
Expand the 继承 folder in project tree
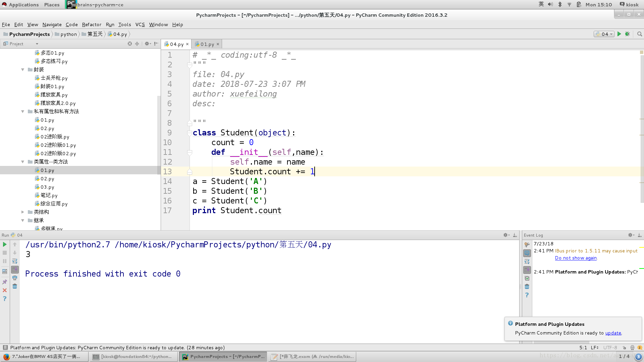pos(23,220)
